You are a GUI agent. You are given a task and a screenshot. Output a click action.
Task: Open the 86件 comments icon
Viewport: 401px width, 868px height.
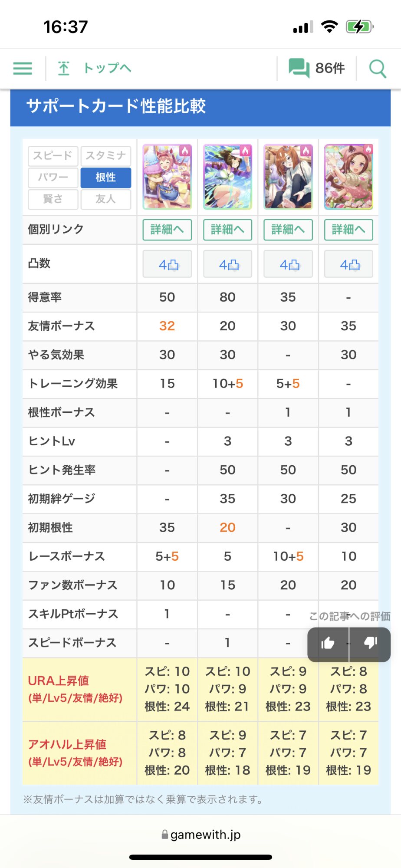coord(299,69)
